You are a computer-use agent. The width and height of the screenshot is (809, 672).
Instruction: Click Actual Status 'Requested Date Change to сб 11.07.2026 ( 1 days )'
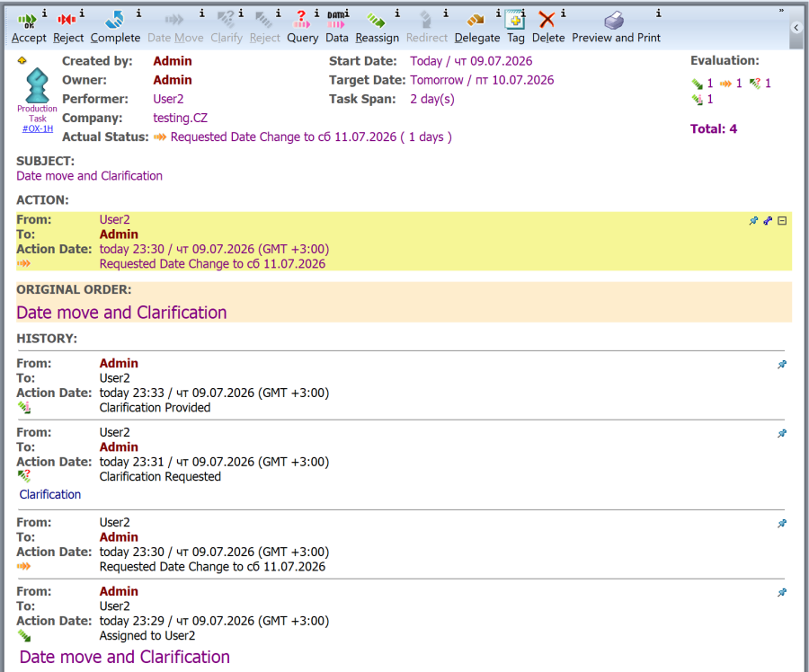(311, 137)
